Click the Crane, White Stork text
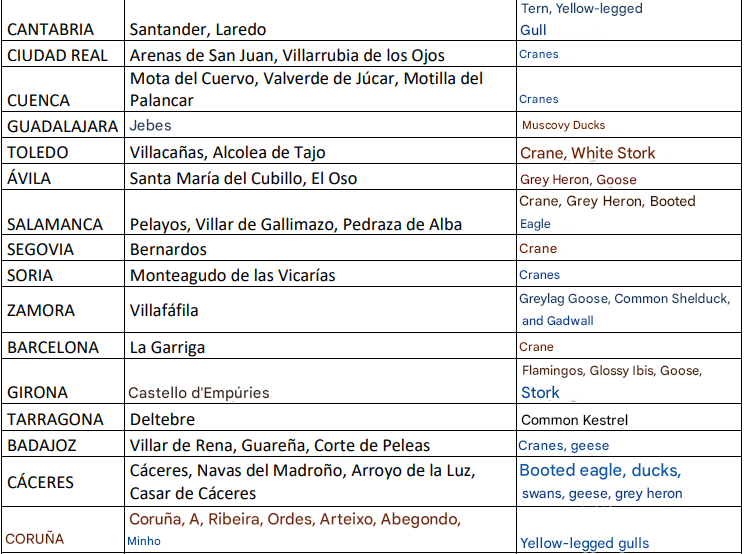 (x=588, y=153)
